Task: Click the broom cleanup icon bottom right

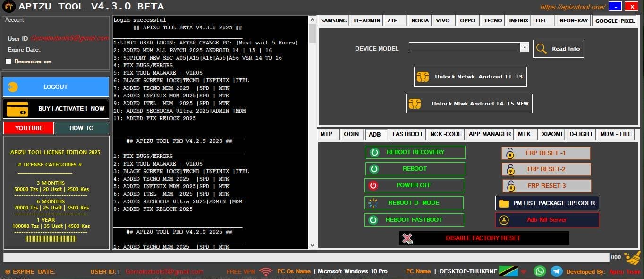Action: pos(631,257)
